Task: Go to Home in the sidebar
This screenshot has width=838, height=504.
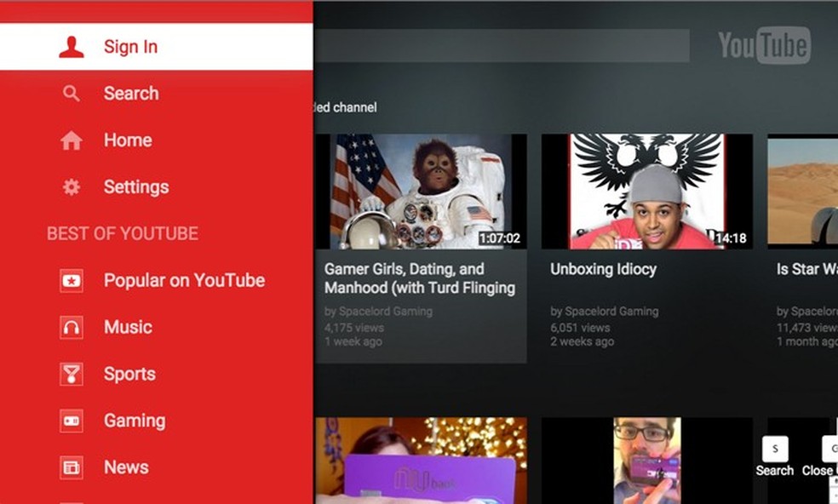Action: click(157, 140)
